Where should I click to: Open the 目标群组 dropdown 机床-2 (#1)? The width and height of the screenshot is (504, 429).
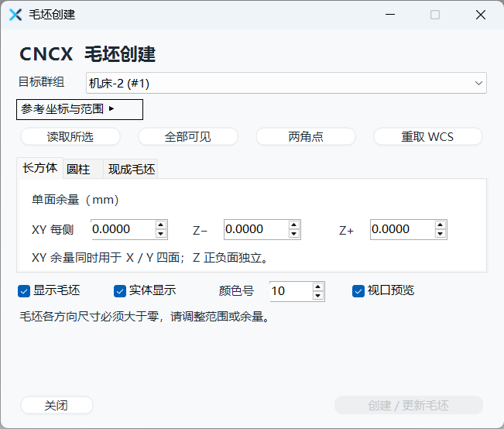(x=286, y=83)
